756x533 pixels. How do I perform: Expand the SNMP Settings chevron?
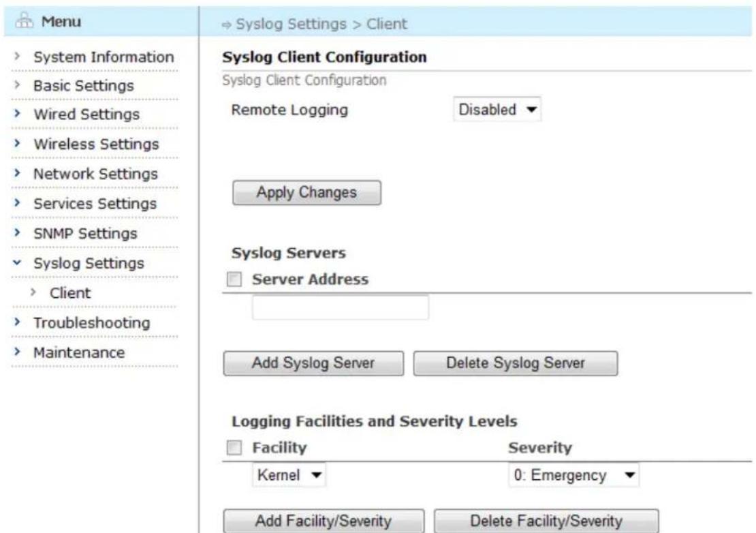pyautogui.click(x=17, y=233)
